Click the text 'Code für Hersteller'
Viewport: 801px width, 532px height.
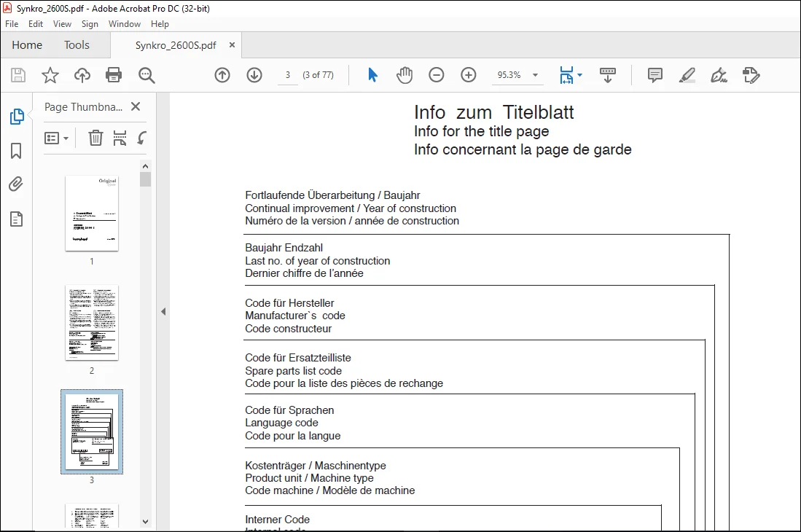(x=289, y=302)
